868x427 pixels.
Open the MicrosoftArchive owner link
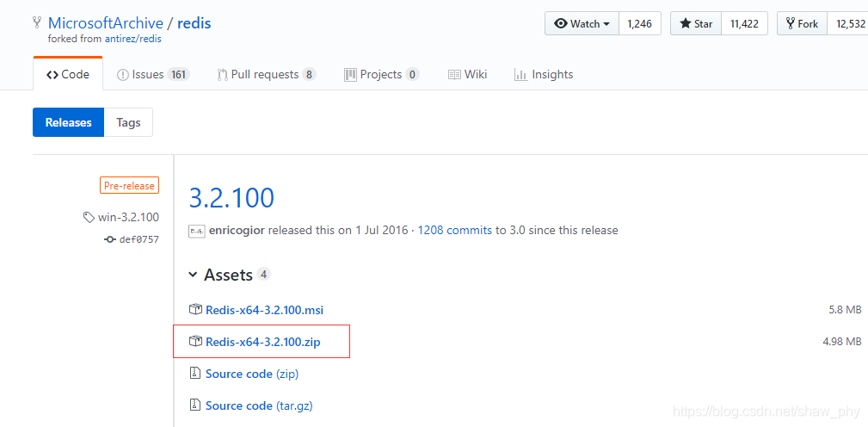[x=105, y=23]
